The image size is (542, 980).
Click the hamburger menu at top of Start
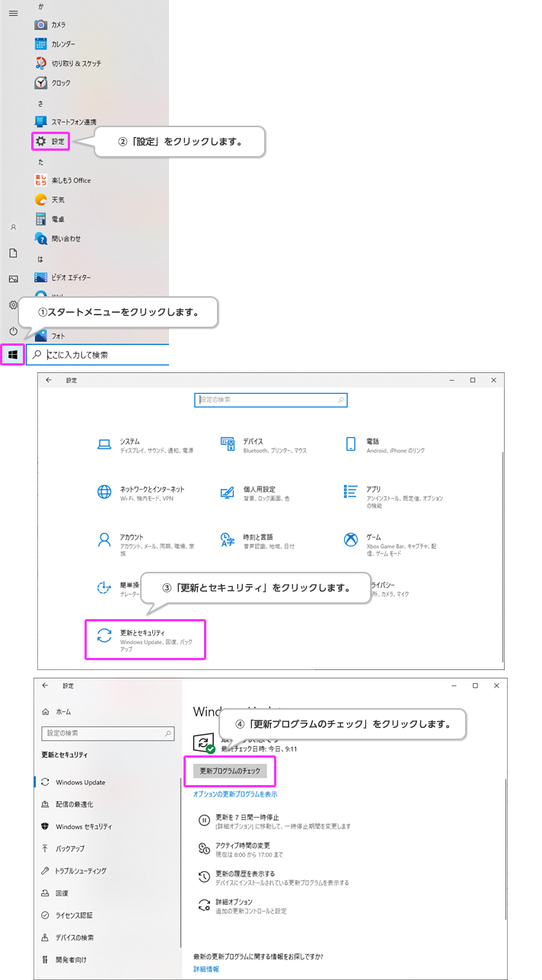pyautogui.click(x=13, y=14)
